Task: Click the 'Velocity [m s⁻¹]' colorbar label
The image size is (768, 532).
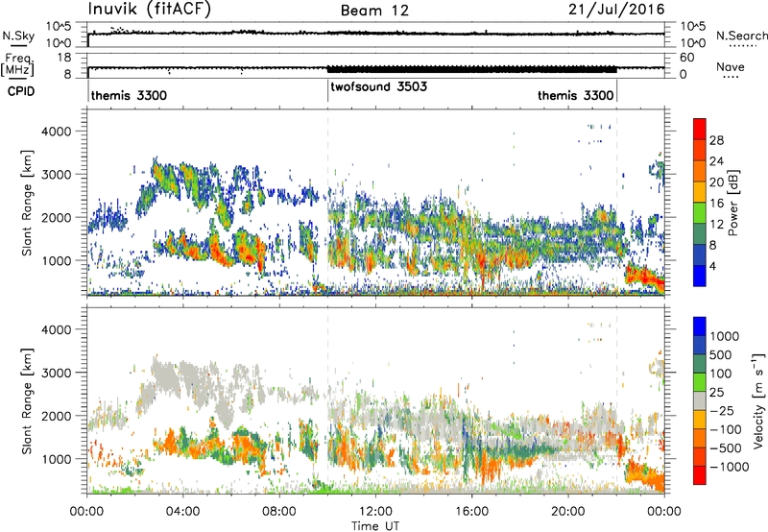Action: click(758, 400)
